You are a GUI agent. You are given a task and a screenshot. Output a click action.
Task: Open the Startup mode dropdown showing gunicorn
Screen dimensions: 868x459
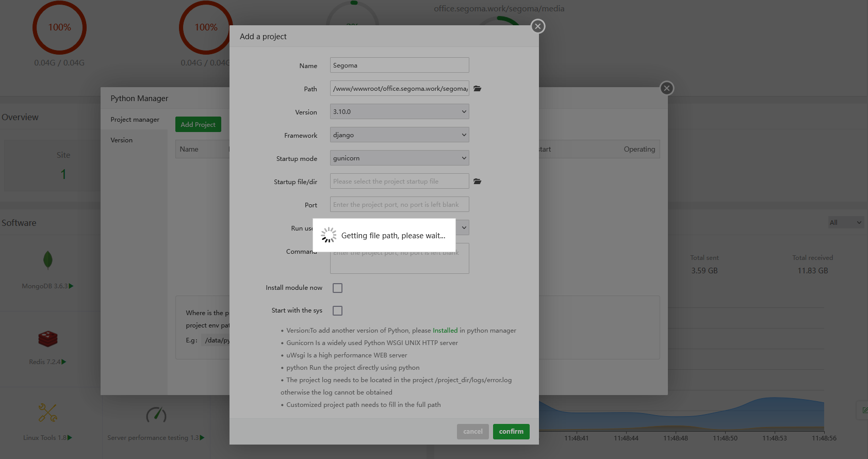pyautogui.click(x=400, y=158)
